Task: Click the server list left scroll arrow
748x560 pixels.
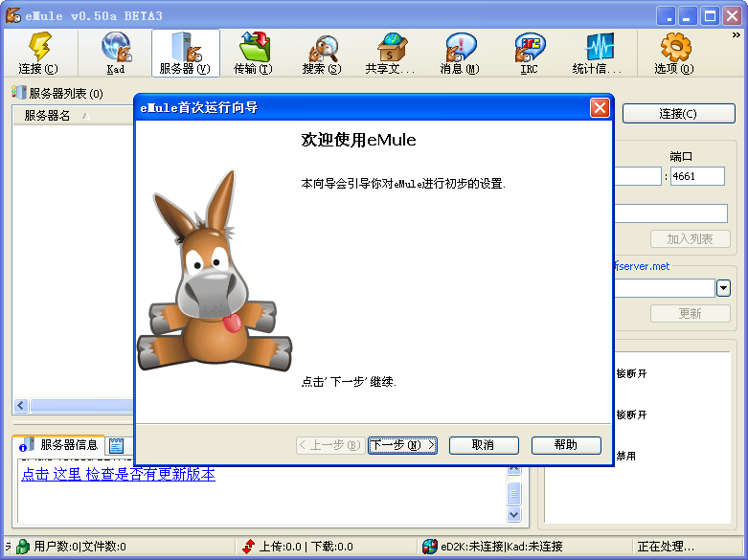Action: pos(20,406)
